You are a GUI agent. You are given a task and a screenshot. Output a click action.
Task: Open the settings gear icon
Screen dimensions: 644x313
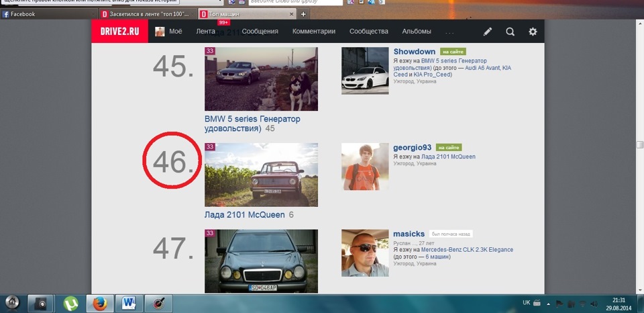click(533, 32)
